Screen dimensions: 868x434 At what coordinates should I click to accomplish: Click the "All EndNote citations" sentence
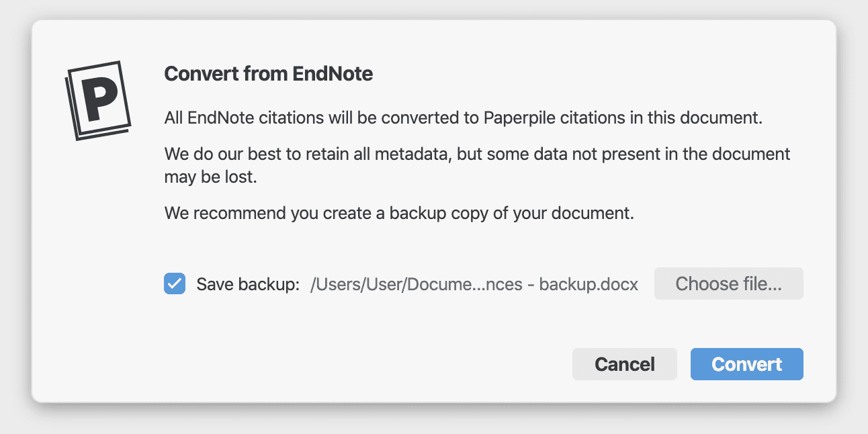(x=464, y=118)
